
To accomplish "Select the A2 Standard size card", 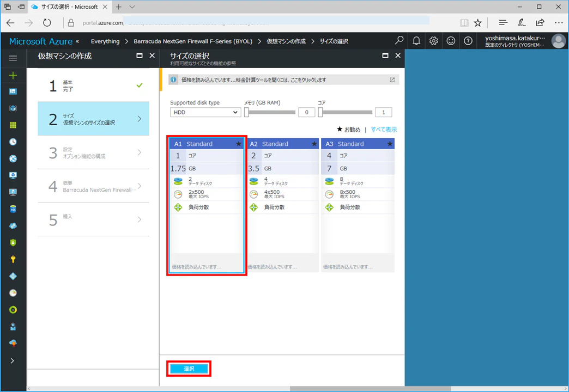I will 283,205.
